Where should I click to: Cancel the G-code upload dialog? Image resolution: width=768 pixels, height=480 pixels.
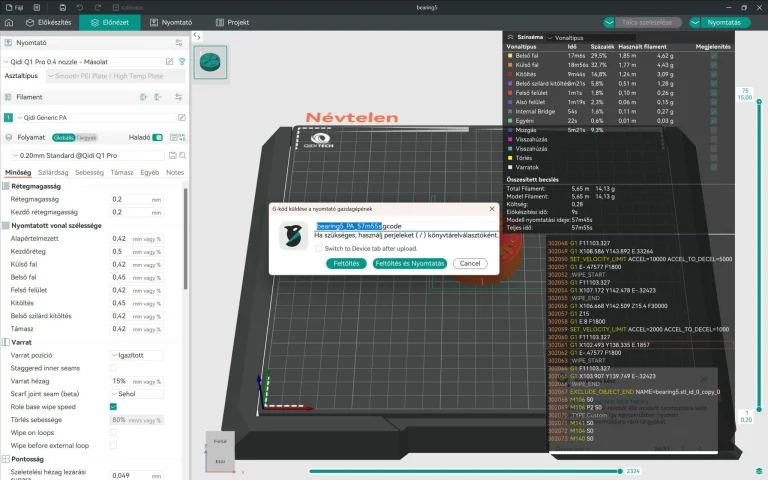[470, 264]
